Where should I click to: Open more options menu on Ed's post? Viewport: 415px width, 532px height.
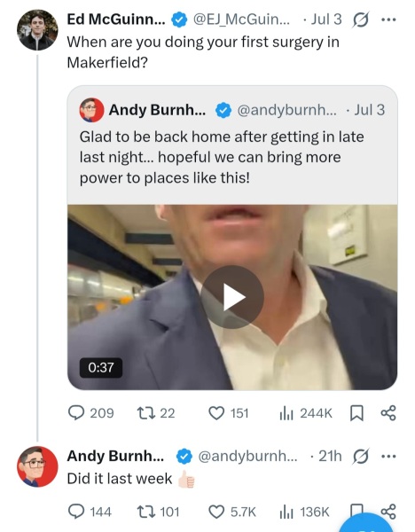point(388,20)
